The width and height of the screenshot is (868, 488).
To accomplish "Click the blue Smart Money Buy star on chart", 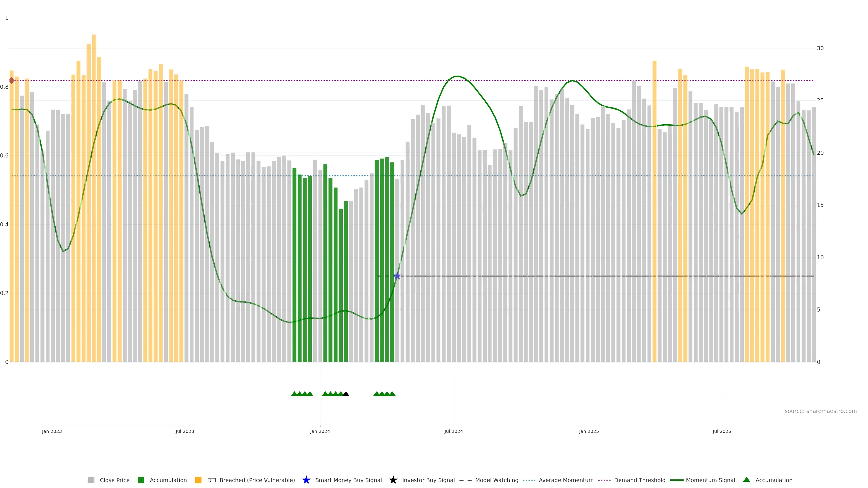I will pyautogui.click(x=397, y=276).
